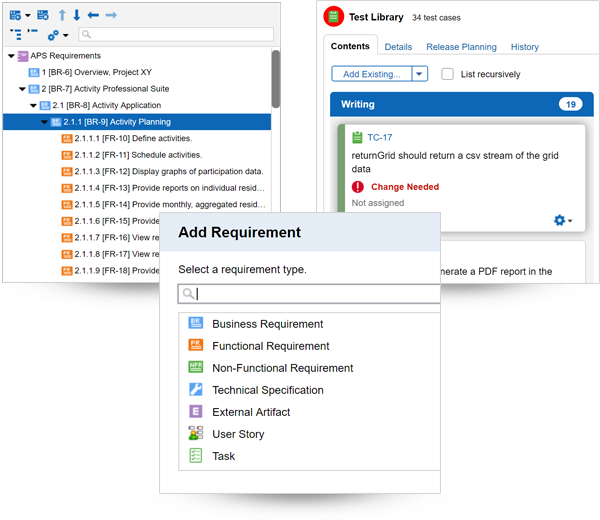Viewport: 600px width, 520px height.
Task: Click the Writing column header
Action: [462, 104]
